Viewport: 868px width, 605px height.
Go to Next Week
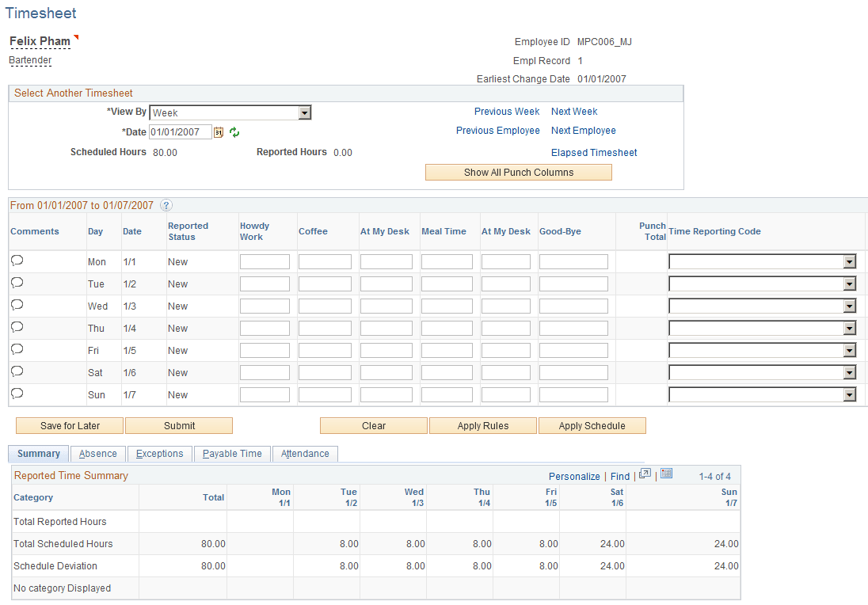click(573, 111)
